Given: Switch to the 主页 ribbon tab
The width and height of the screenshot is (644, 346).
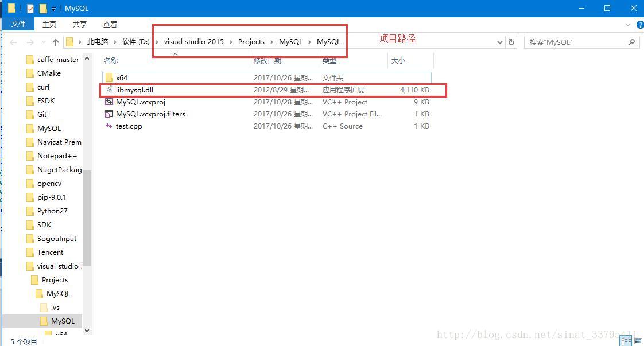Looking at the screenshot, I should click(49, 25).
